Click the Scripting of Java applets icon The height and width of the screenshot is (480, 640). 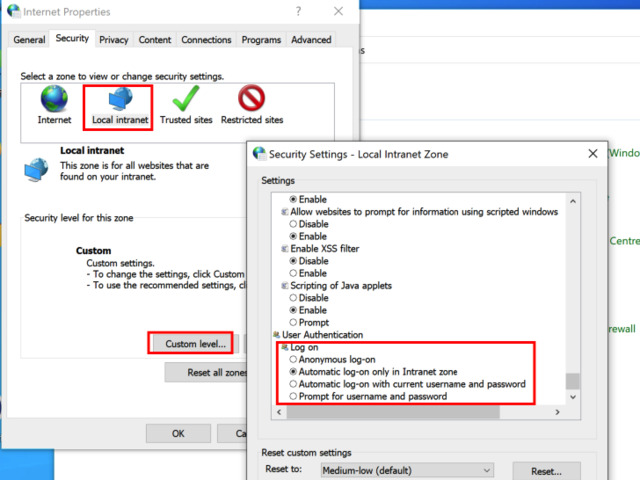282,285
